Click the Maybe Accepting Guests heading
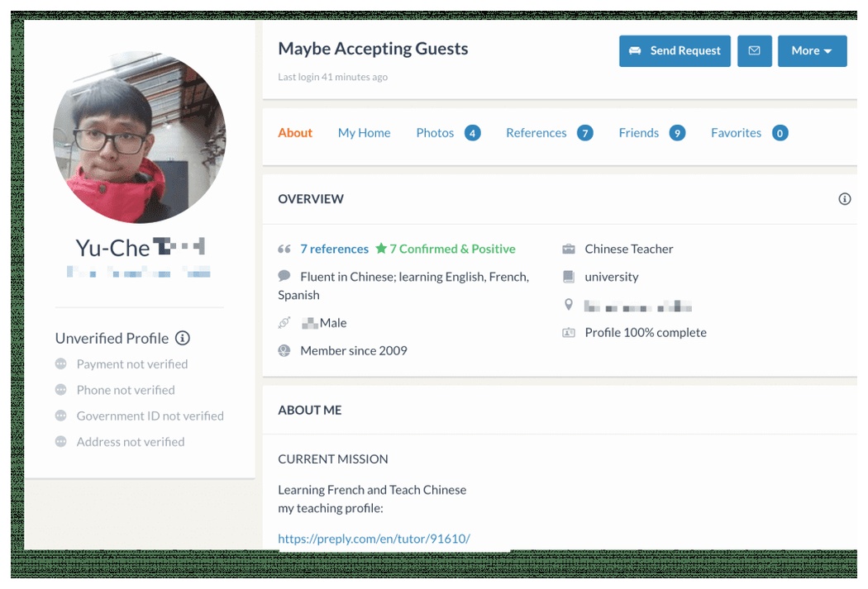This screenshot has height=589, width=868. pyautogui.click(x=373, y=49)
